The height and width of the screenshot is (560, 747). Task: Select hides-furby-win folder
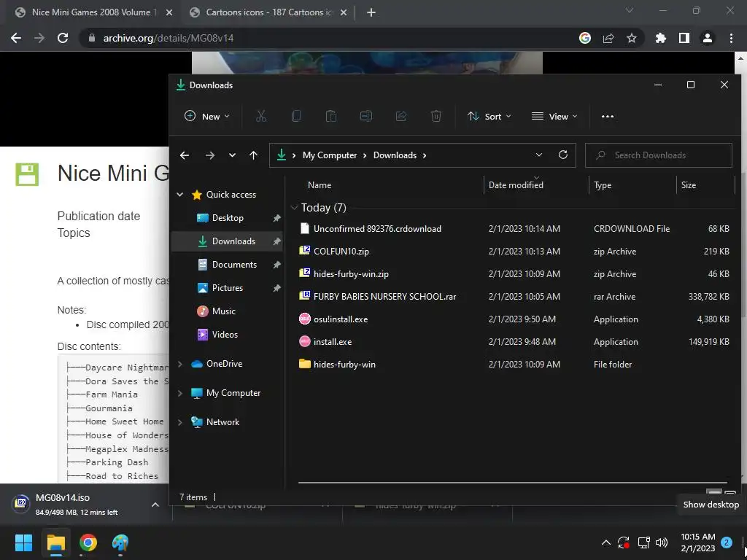[x=514, y=365]
